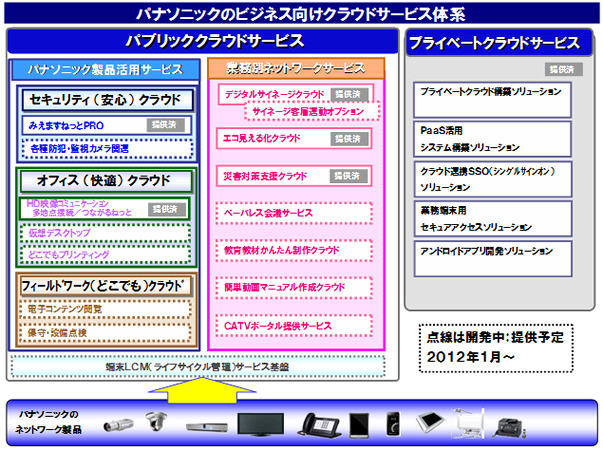Screen dimensions: 603x451
Task: Click the フィールドワーク(どこでも)クラウド box
Action: coord(106,286)
